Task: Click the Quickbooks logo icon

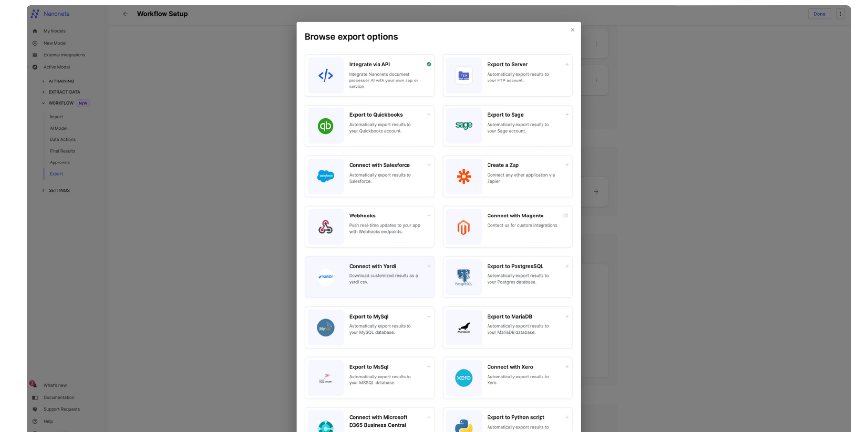Action: point(325,126)
